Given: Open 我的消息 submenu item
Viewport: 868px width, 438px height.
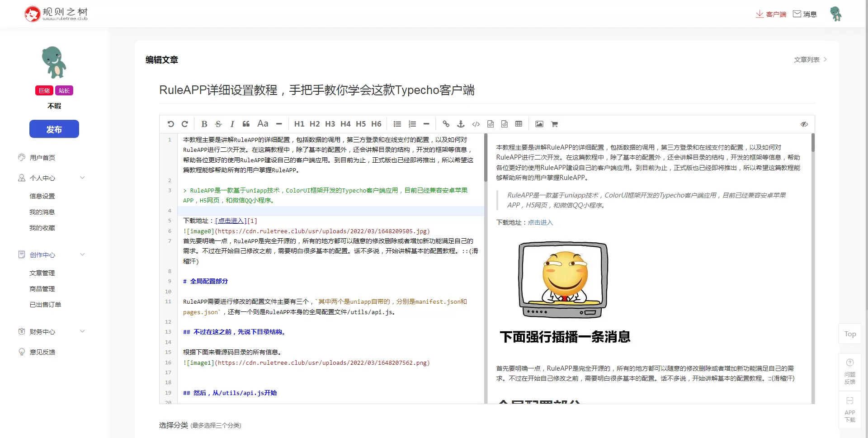Looking at the screenshot, I should click(x=42, y=212).
